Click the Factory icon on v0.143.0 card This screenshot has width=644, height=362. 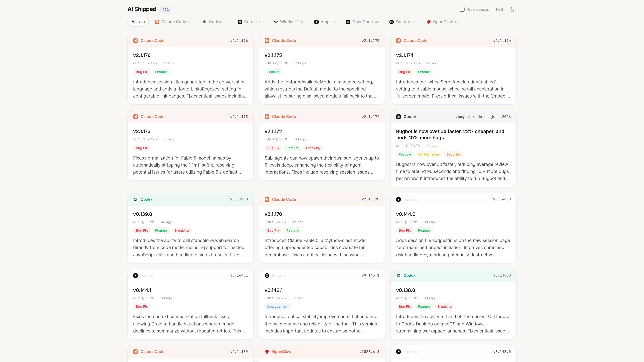(398, 351)
